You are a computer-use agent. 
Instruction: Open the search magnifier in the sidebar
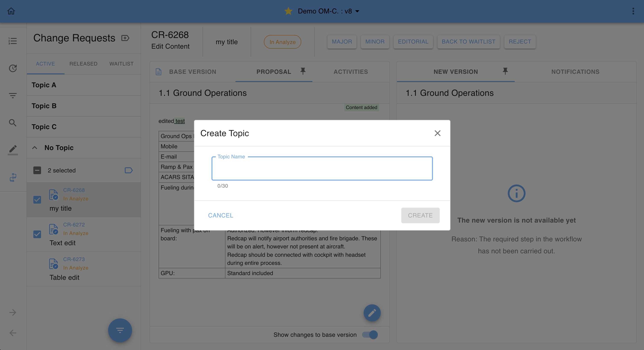13,123
